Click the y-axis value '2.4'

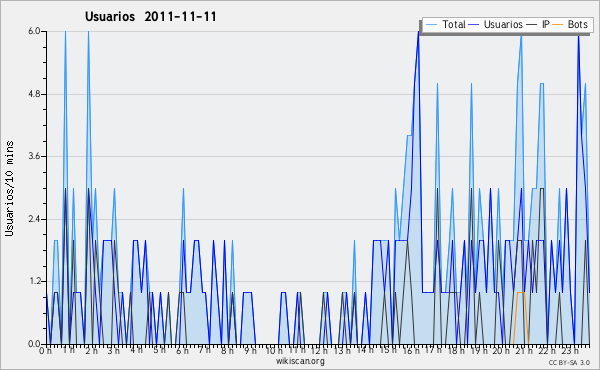point(34,219)
